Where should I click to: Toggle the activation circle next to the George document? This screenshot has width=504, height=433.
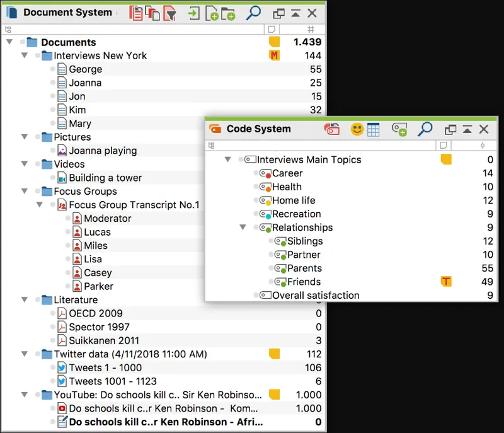[53, 69]
